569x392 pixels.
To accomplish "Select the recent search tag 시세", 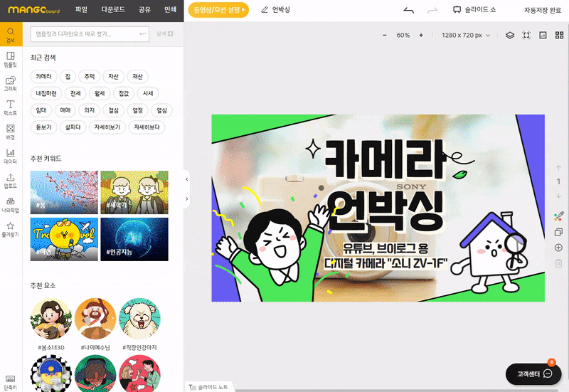I will tap(148, 94).
